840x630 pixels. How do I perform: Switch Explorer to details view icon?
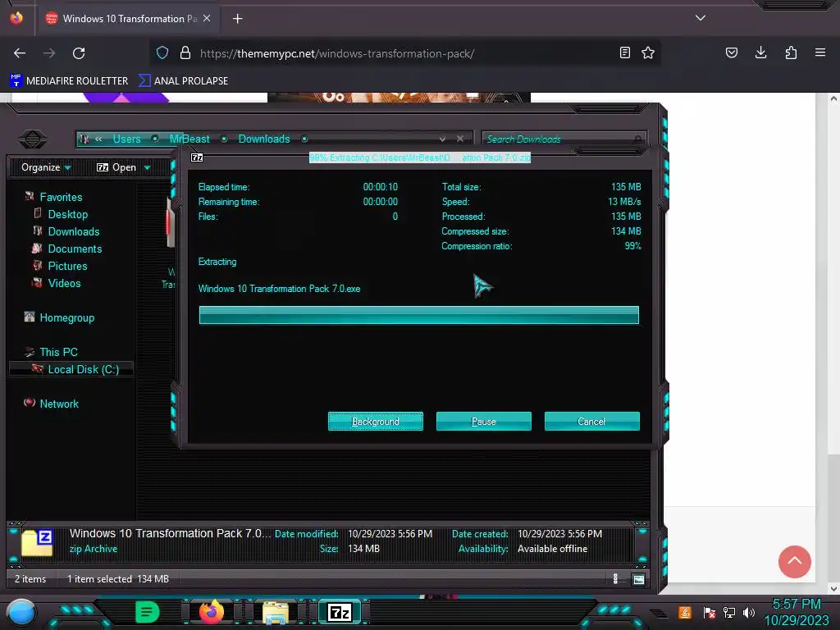[x=615, y=578]
